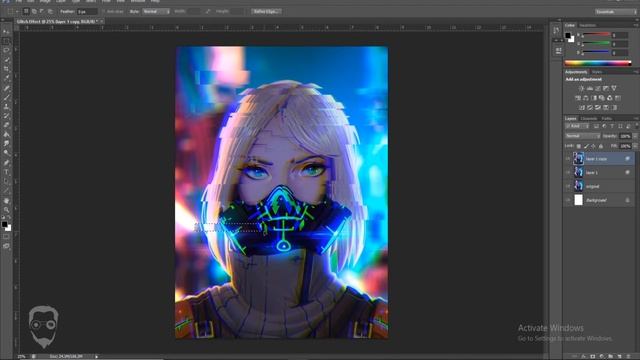Open the marquee Style dropdown
The height and width of the screenshot is (360, 640).
click(156, 11)
